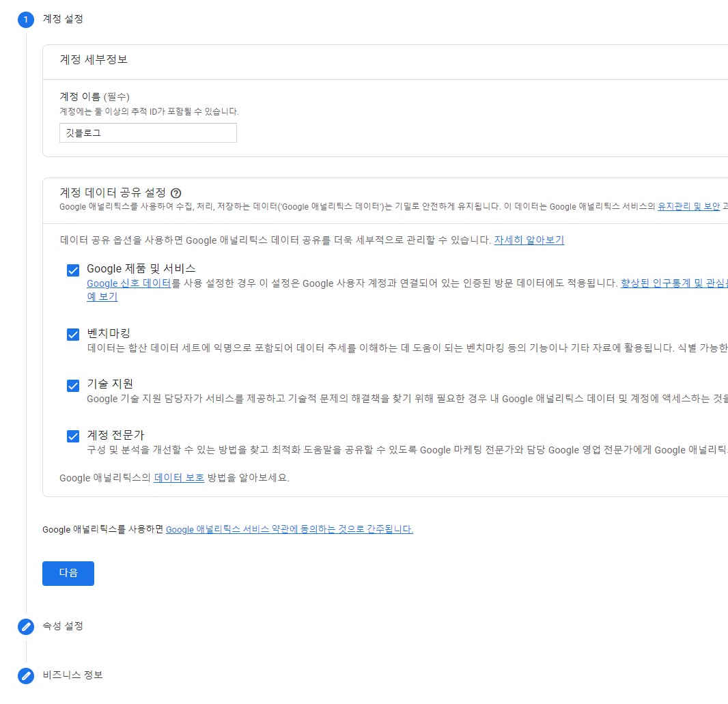The height and width of the screenshot is (704, 728).
Task: Click the step 1 numbered circle icon
Action: pyautogui.click(x=25, y=19)
